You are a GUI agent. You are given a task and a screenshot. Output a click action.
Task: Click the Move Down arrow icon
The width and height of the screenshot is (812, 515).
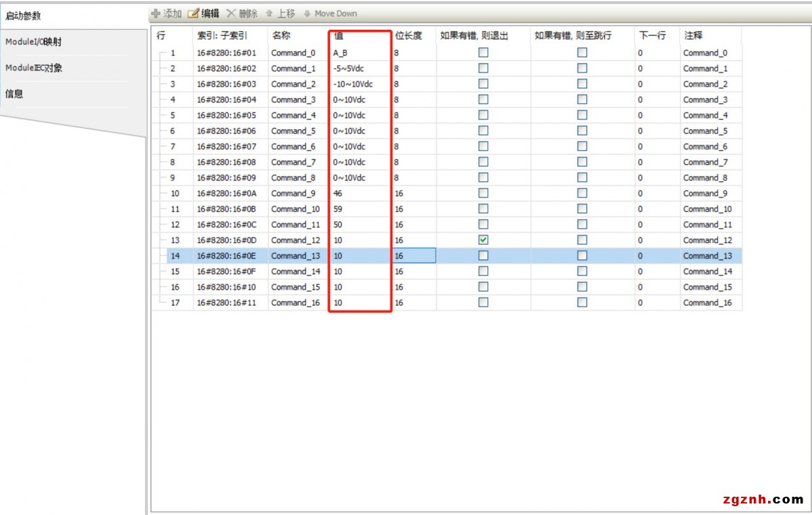(x=307, y=14)
